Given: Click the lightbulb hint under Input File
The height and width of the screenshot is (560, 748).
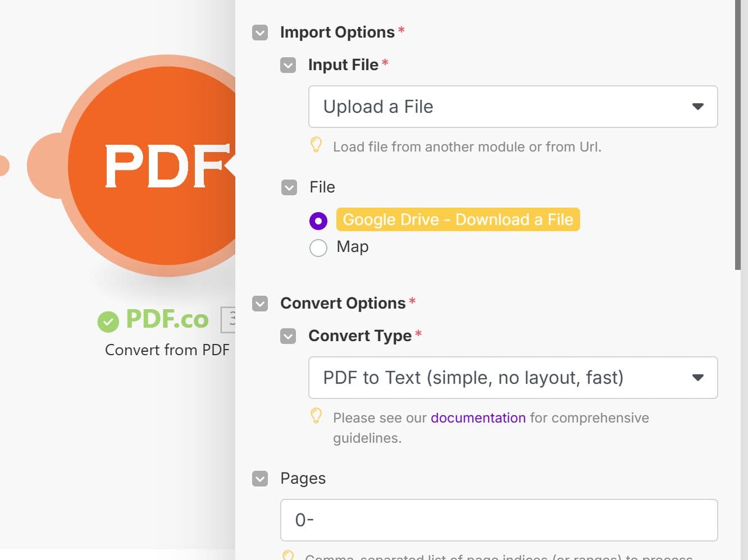Looking at the screenshot, I should [x=316, y=145].
